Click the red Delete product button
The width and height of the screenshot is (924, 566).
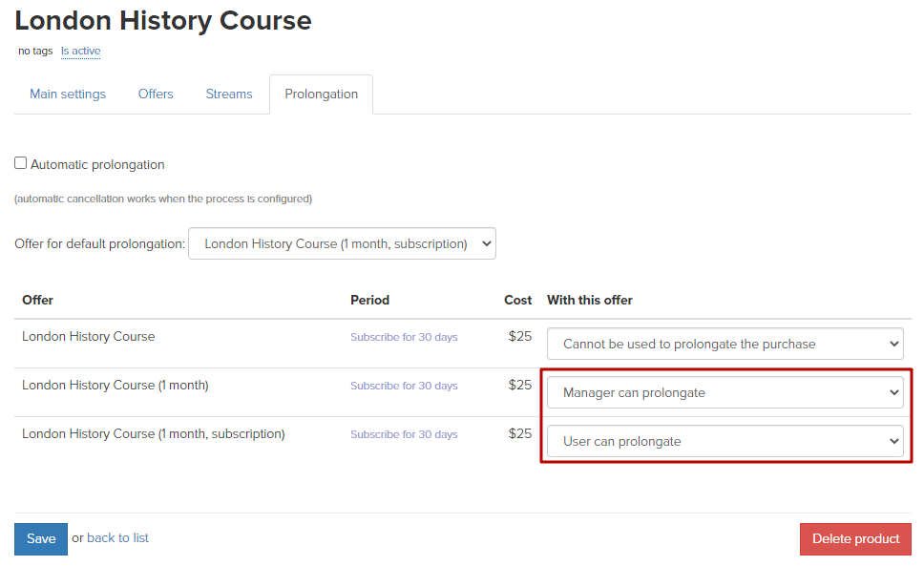(855, 539)
